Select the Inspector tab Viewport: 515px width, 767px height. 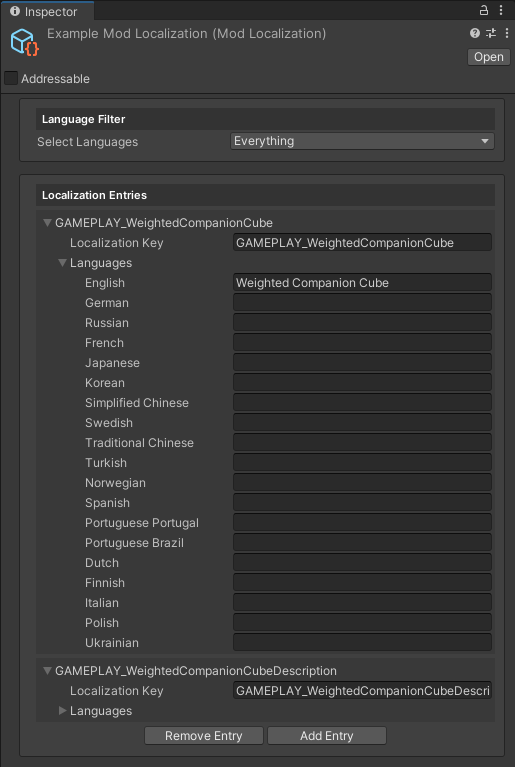pyautogui.click(x=47, y=11)
